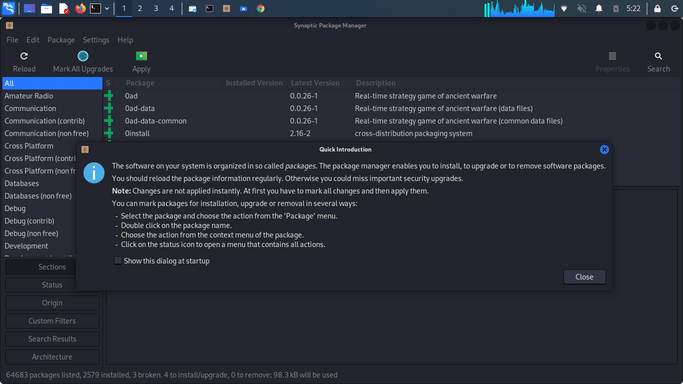Launch Firefox from the top panel
This screenshot has width=683, height=384.
80,8
